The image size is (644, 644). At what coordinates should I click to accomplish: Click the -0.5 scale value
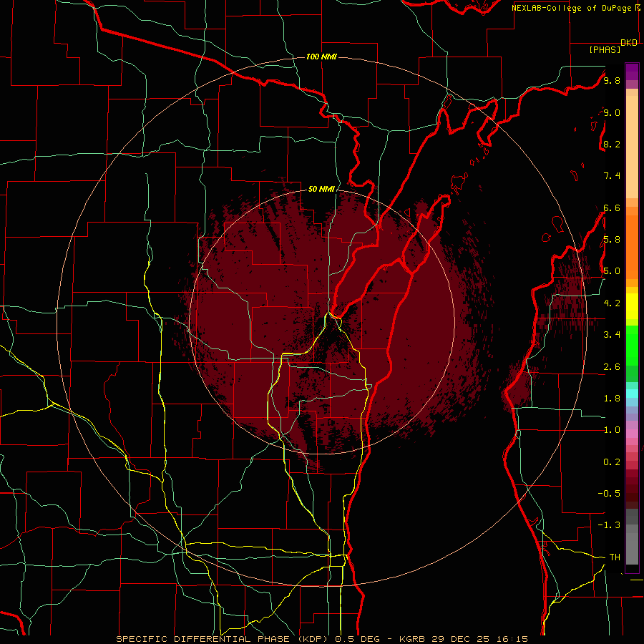click(x=609, y=493)
